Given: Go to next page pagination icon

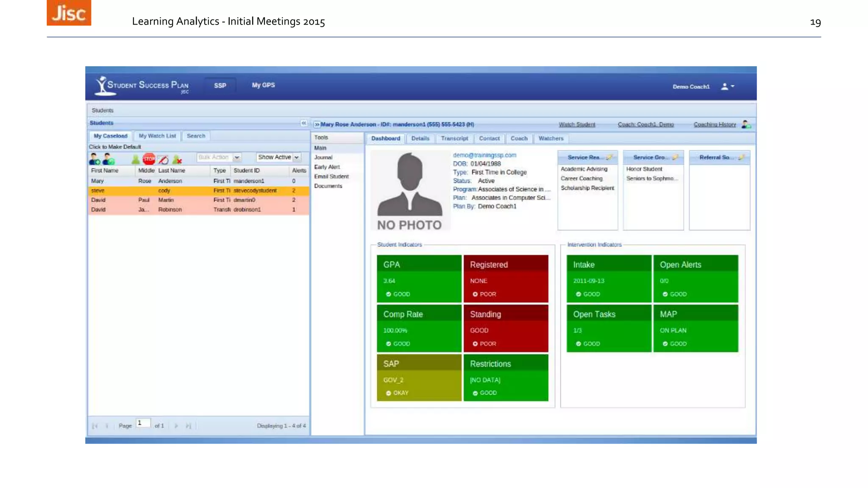Looking at the screenshot, I should tap(176, 426).
